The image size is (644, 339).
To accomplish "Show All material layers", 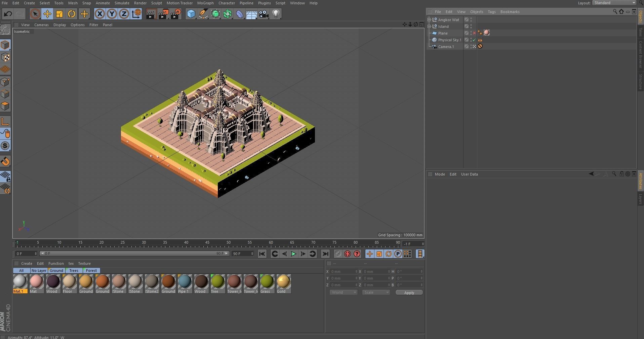I will point(21,271).
